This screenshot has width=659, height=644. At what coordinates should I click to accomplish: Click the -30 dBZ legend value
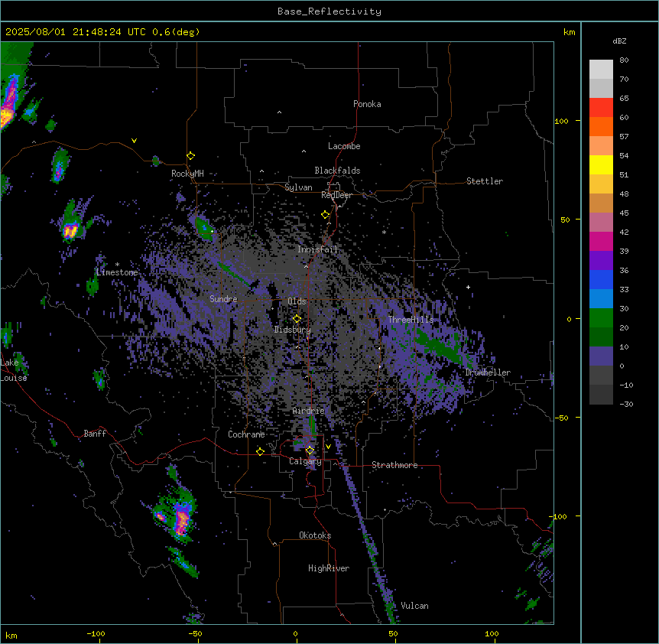626,404
